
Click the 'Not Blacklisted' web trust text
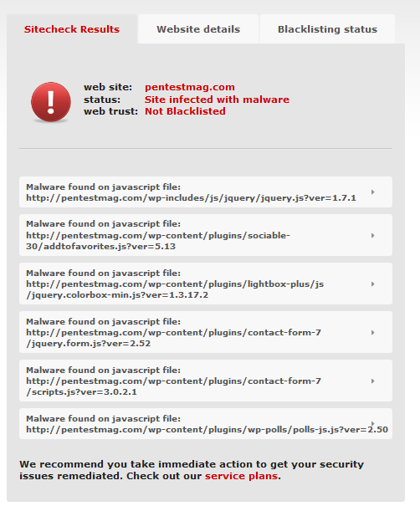coord(185,111)
